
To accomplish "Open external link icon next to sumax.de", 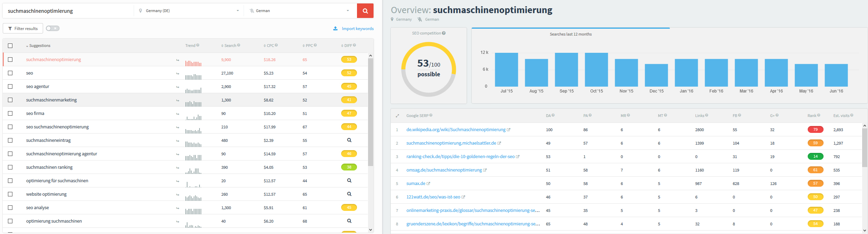I will [x=428, y=184].
